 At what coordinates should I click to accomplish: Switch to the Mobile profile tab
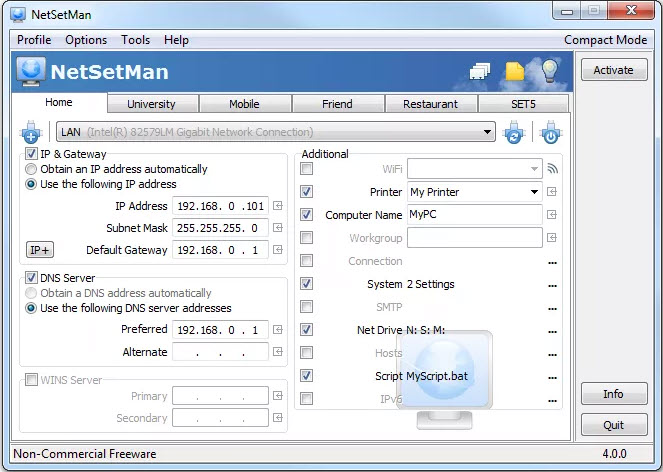(244, 104)
